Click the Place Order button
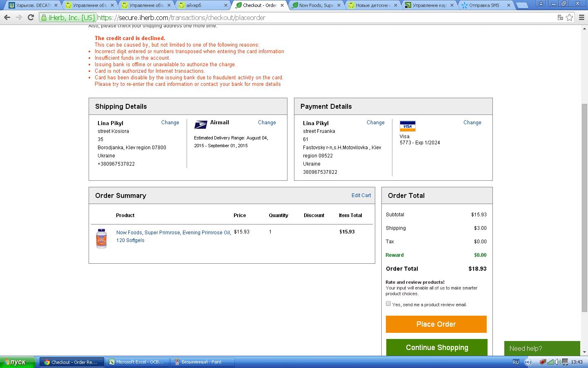This screenshot has height=368, width=588. pos(436,324)
